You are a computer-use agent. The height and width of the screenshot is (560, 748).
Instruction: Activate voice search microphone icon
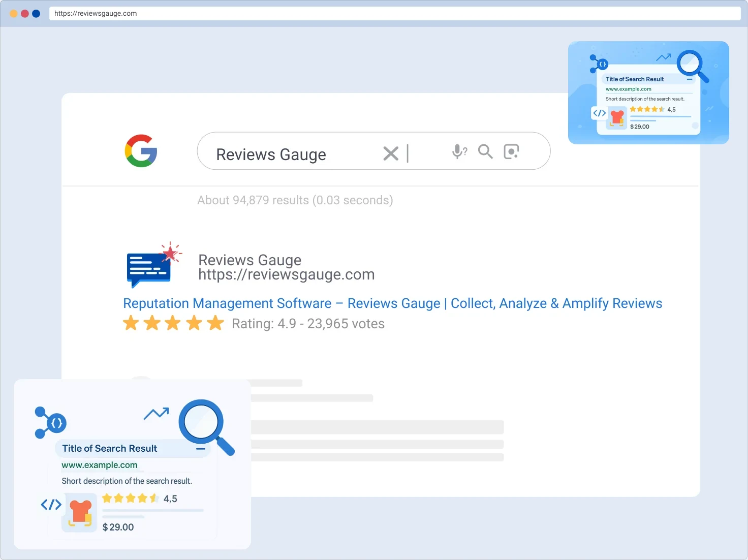point(459,151)
